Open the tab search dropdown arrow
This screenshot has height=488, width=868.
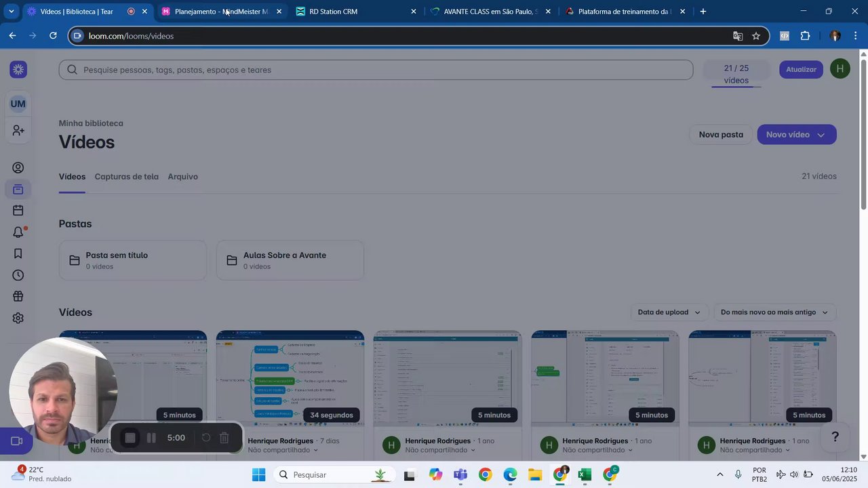tap(11, 12)
